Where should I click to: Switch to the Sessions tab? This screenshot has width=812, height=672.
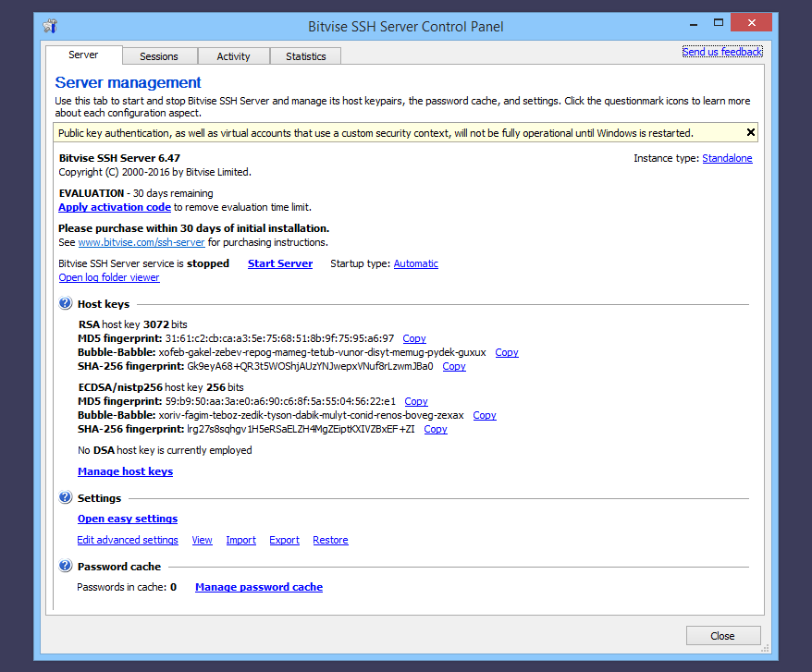(159, 56)
